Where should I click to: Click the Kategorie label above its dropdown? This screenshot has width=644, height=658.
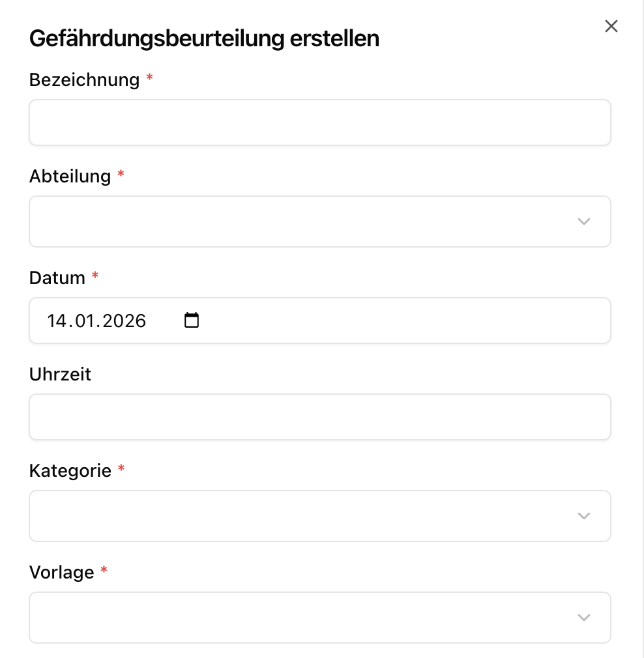click(70, 470)
